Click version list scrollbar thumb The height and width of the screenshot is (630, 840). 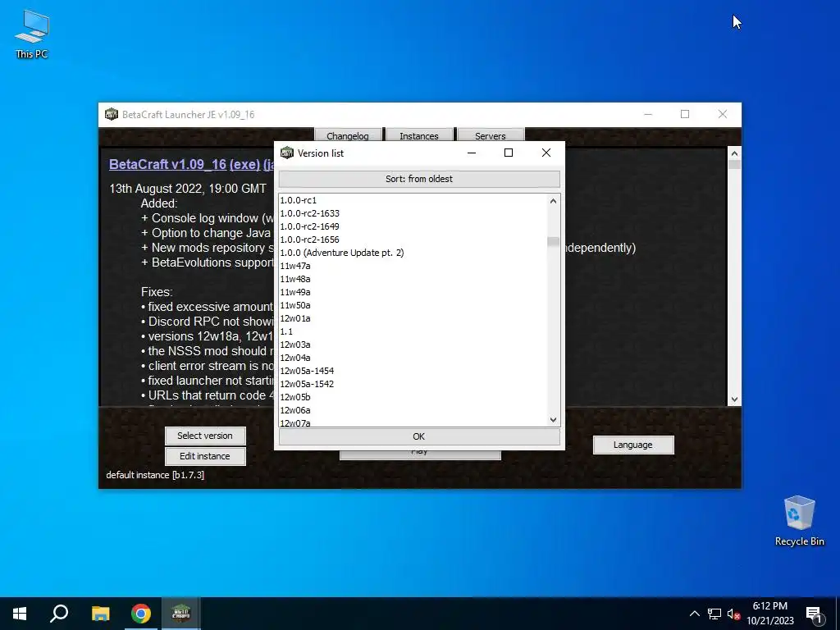click(554, 242)
